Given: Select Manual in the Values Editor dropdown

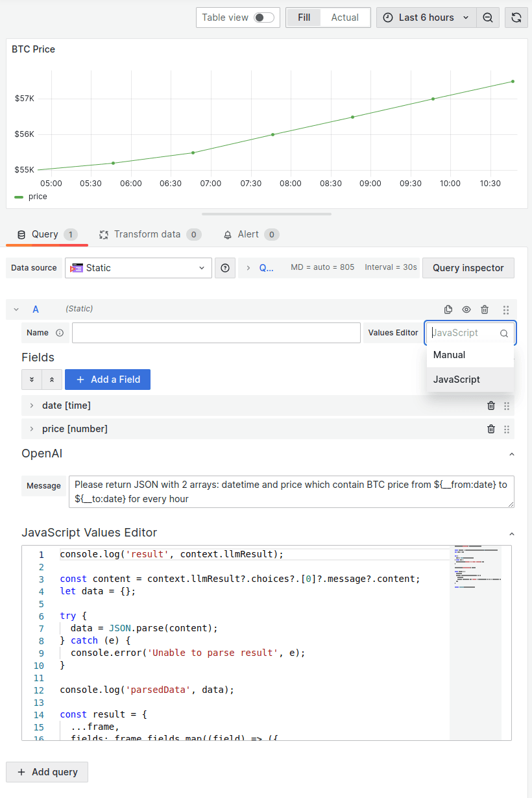Looking at the screenshot, I should 449,355.
